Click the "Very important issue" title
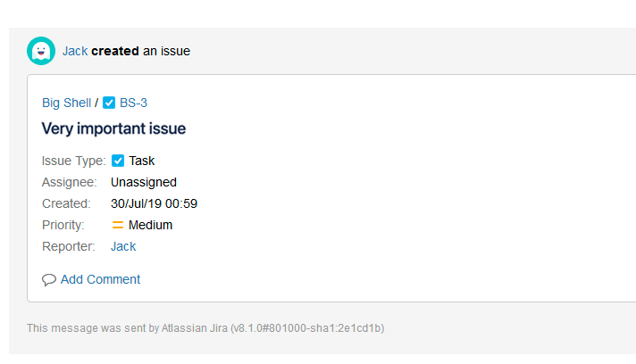636x364 pixels. [x=113, y=128]
